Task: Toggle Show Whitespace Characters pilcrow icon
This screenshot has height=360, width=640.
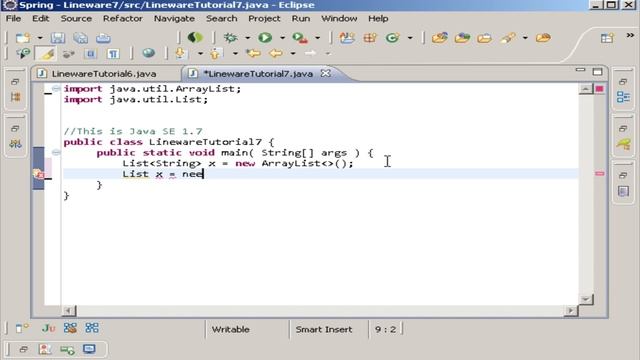Action: coord(113,53)
